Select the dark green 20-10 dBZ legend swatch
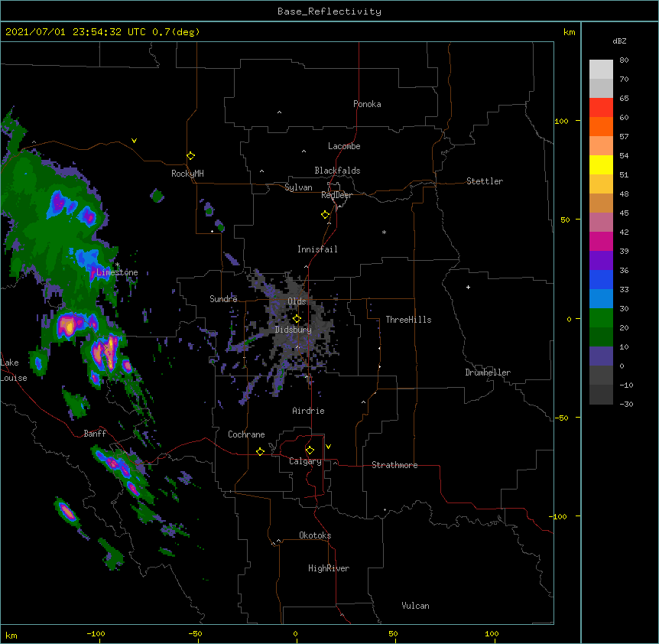The image size is (659, 644). coord(601,337)
